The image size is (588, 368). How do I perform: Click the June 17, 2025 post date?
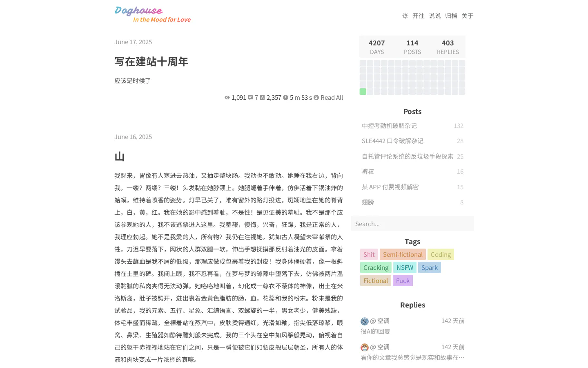click(x=133, y=42)
